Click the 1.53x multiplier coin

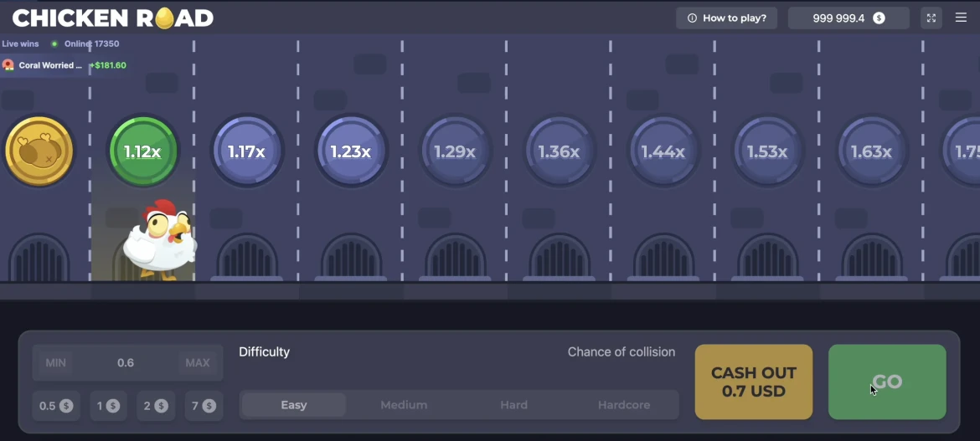coord(767,151)
